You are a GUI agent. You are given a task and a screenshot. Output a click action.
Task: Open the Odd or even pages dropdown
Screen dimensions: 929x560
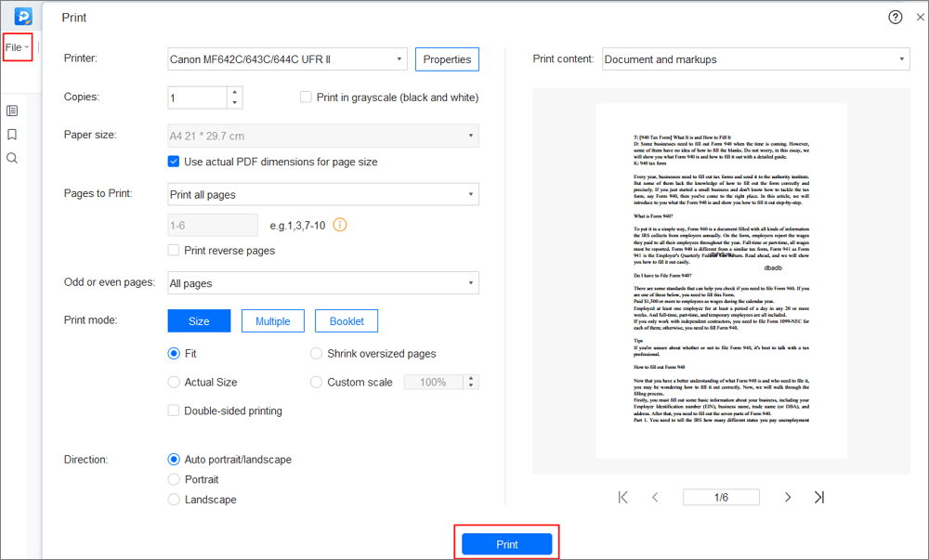click(323, 283)
